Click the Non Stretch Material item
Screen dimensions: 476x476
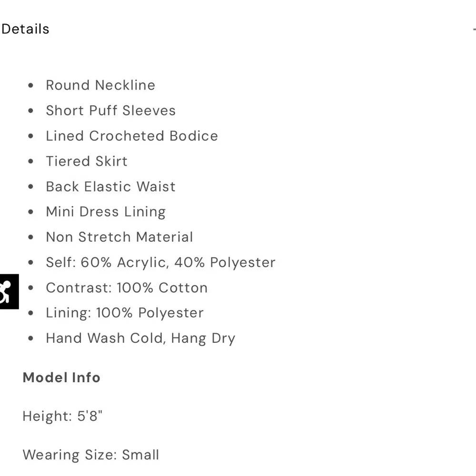point(119,237)
